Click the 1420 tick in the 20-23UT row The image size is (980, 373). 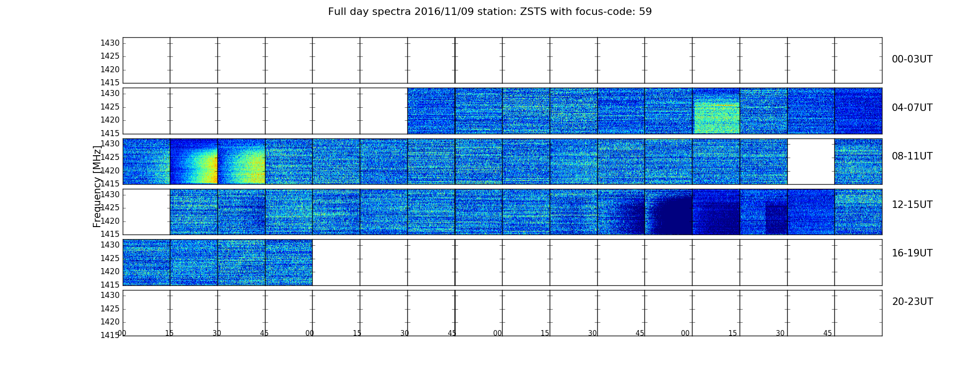tap(110, 322)
